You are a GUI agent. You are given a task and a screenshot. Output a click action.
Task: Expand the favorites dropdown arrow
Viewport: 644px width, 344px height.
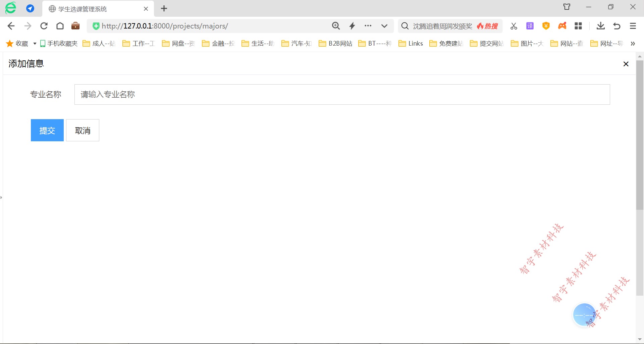(35, 44)
